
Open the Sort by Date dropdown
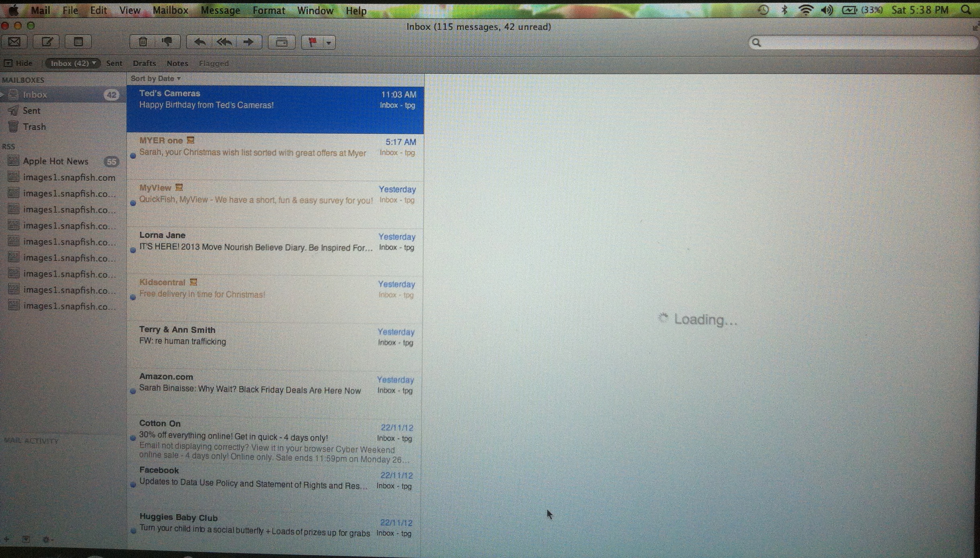tap(155, 78)
